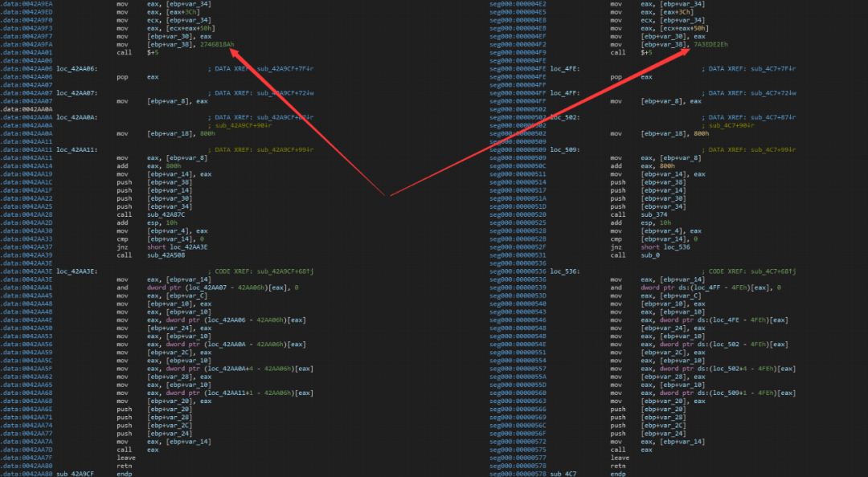Viewport: 868px width, 477px height.
Task: Click the DATA XREF: sub_42A9CF+72 comment
Action: pyautogui.click(x=260, y=93)
